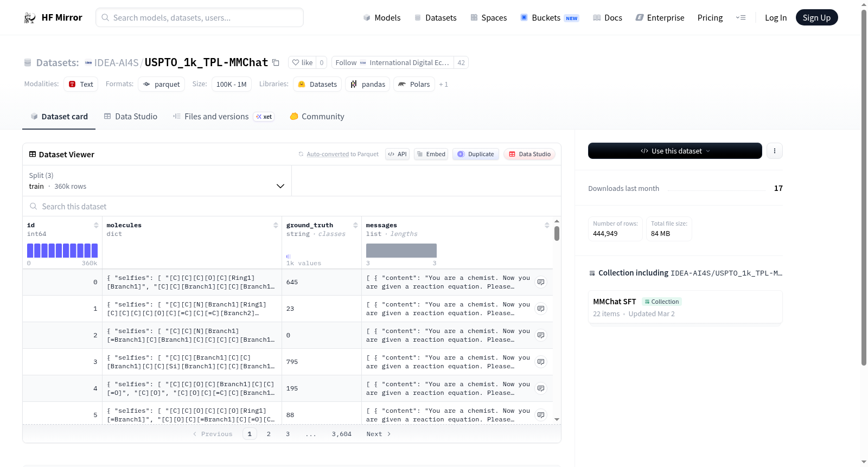Sort by the molecules column sort icon
This screenshot has height=467, width=868.
point(276,225)
